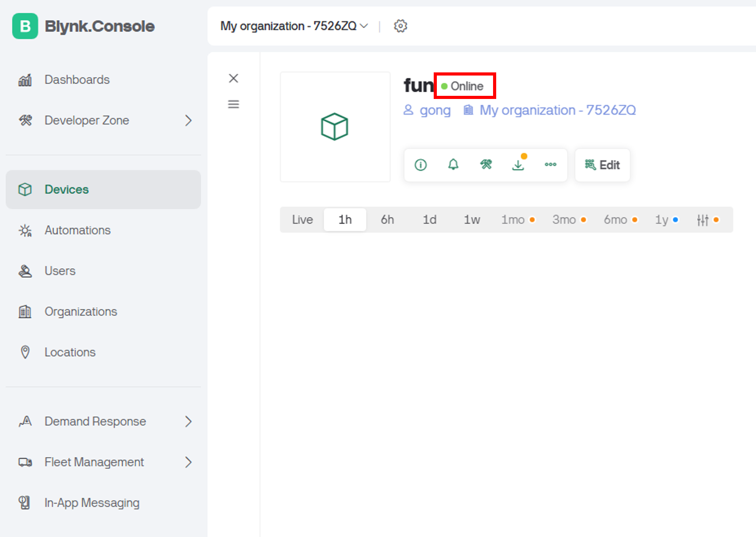Click the Blynk.Console logo icon

pos(25,26)
